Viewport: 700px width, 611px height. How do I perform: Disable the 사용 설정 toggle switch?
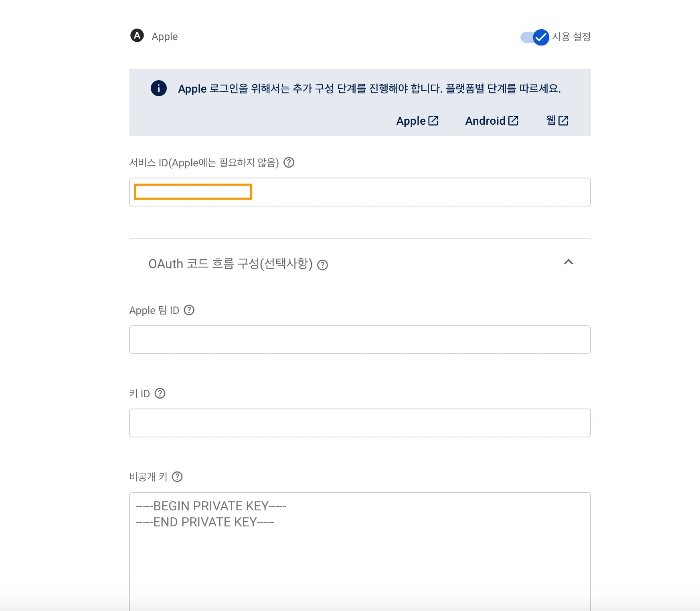[x=535, y=37]
